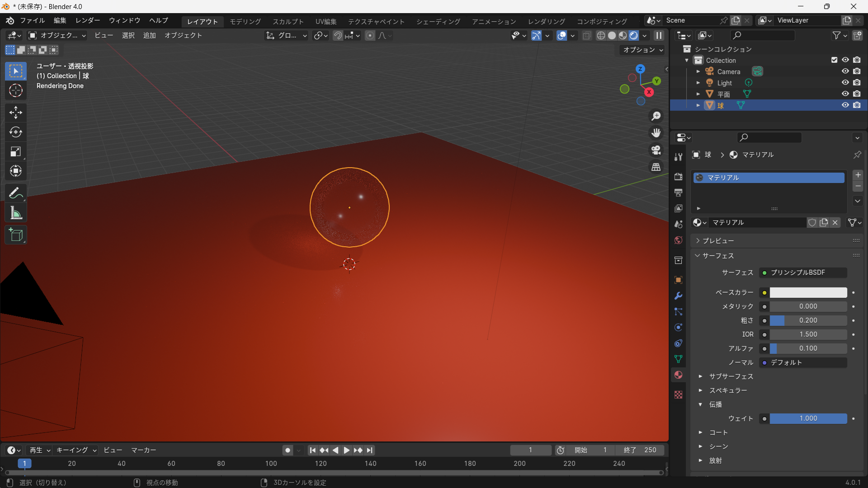This screenshot has height=488, width=868.
Task: Select the Move tool in toolbar
Action: click(x=16, y=112)
